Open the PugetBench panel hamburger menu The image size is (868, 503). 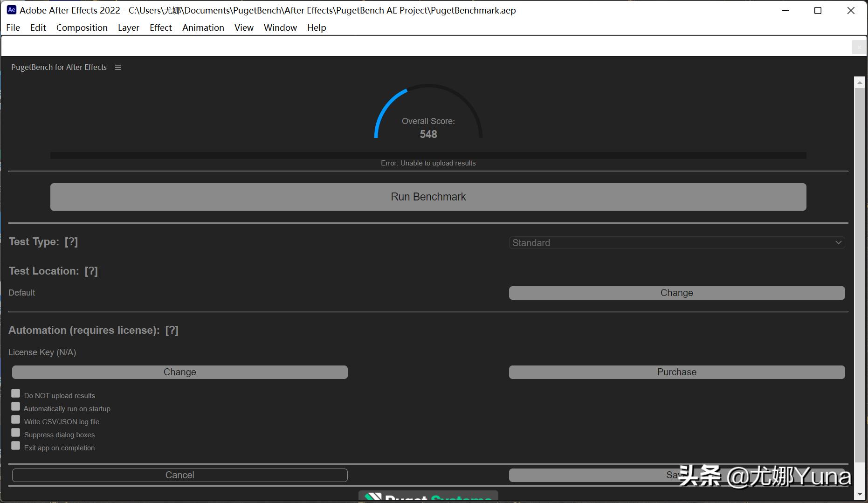(x=118, y=67)
